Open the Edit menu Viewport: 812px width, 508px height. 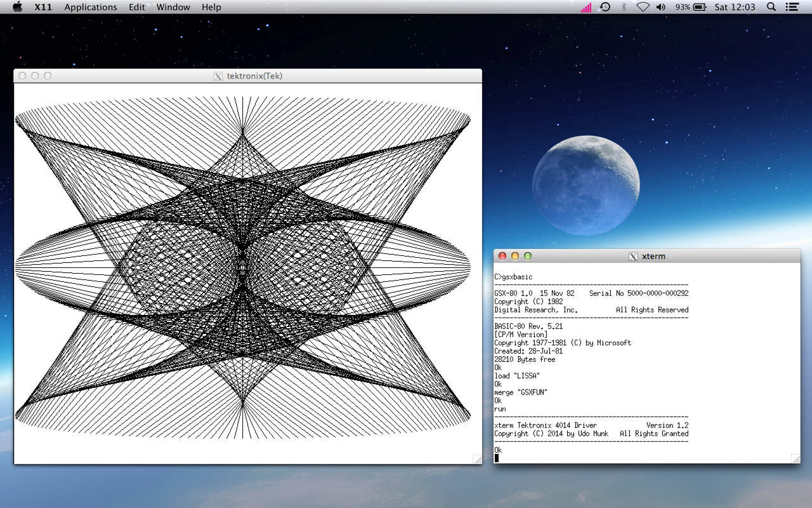click(x=136, y=7)
